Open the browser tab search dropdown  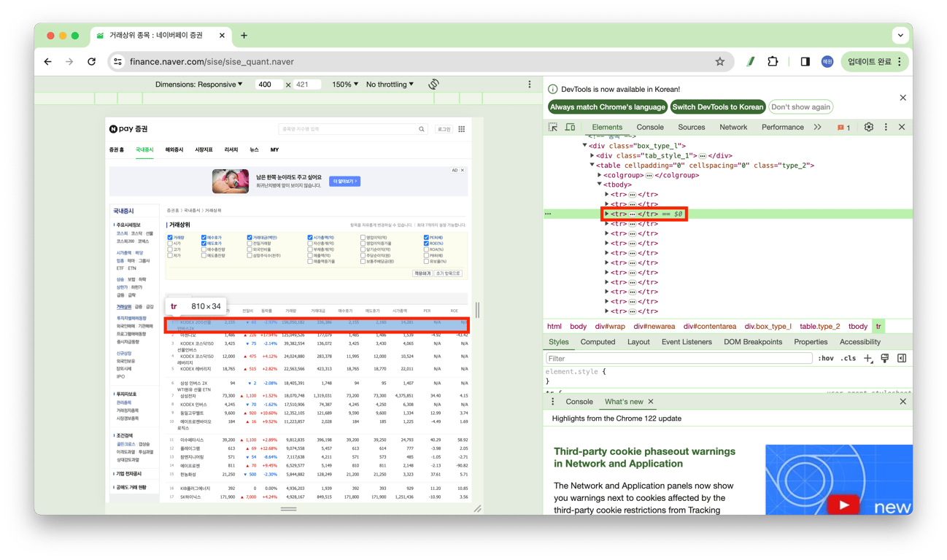pyautogui.click(x=900, y=35)
